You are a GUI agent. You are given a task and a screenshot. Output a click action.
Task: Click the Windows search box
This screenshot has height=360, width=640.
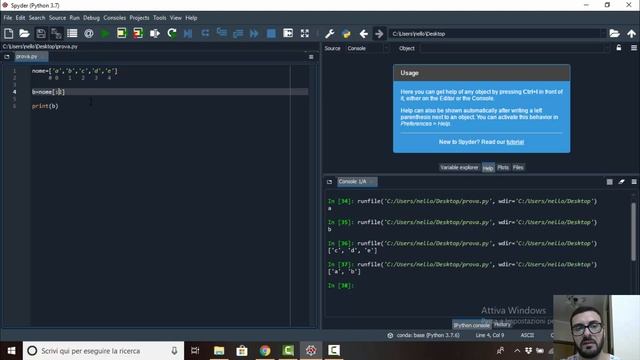point(103,351)
